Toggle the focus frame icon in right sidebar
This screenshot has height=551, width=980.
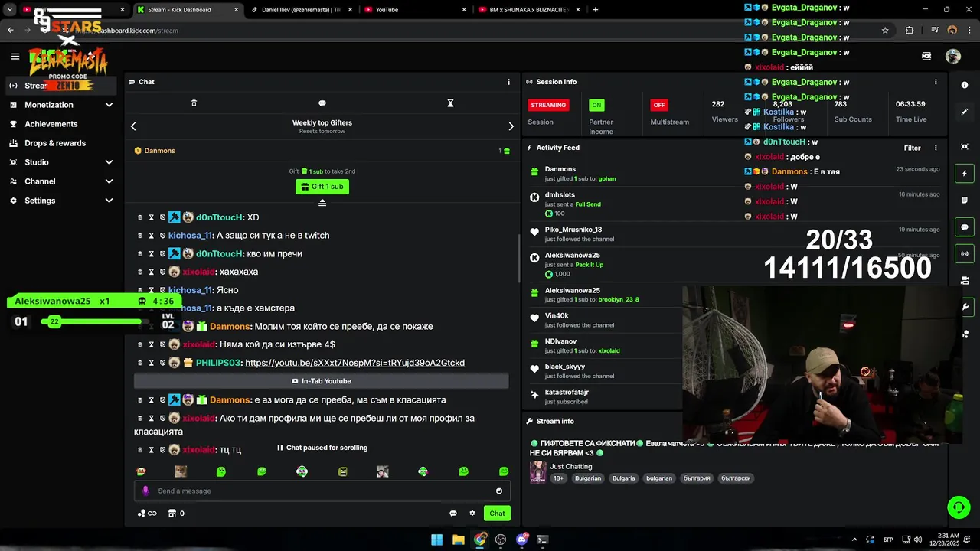pos(965,146)
